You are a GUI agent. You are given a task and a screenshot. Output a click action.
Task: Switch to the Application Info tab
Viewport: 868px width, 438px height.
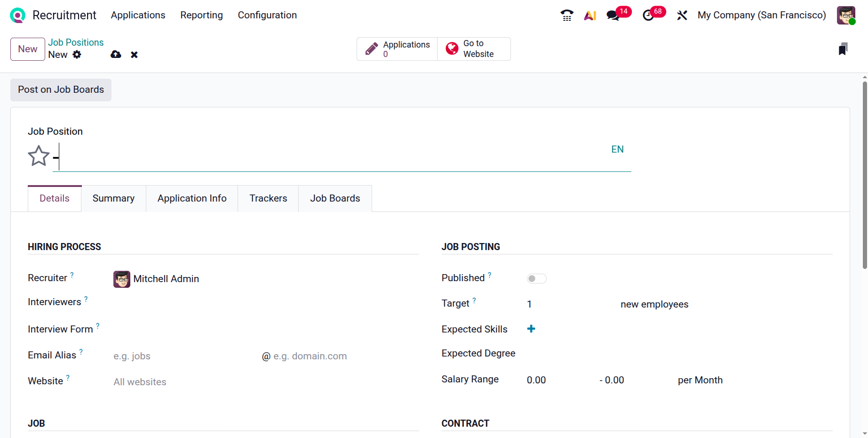tap(192, 198)
